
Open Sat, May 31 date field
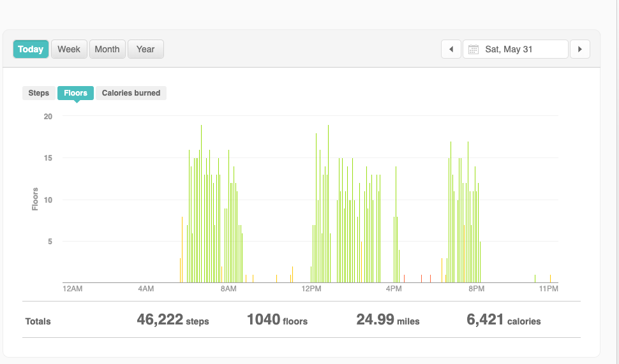(516, 49)
